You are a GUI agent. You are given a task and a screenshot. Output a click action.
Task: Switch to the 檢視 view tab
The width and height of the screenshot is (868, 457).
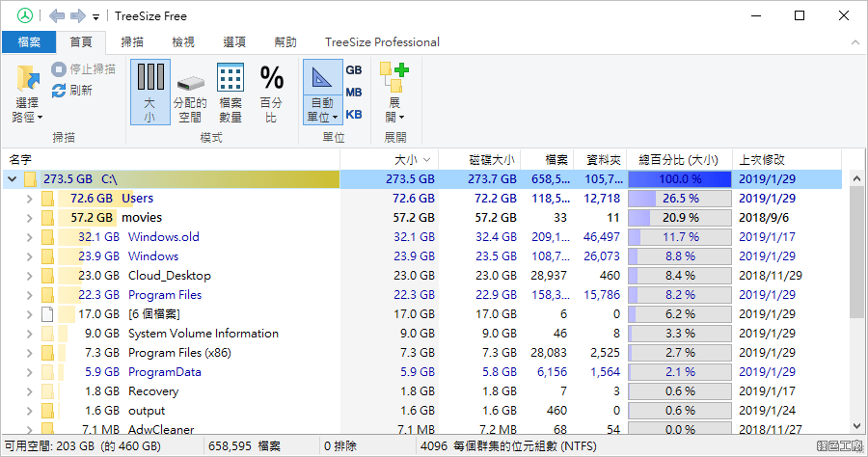coord(183,42)
